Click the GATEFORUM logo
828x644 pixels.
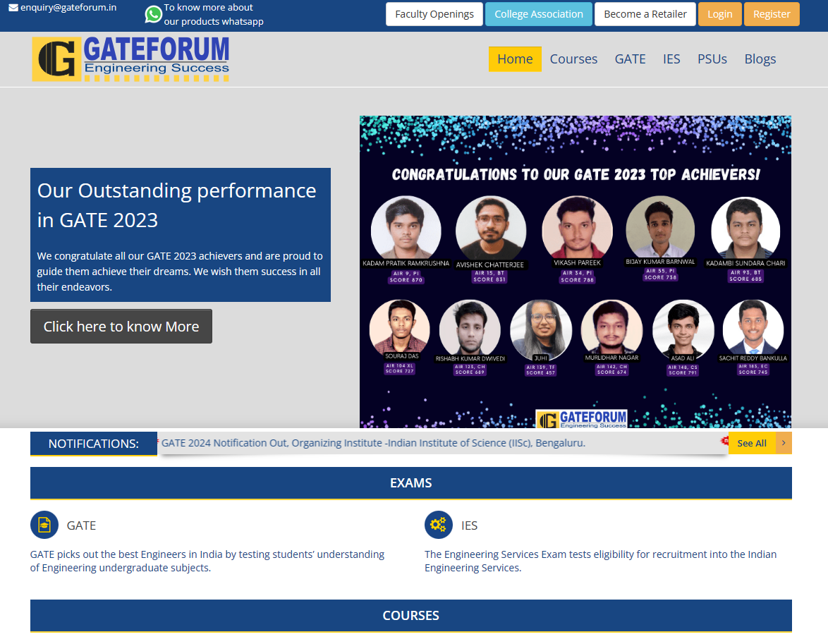tap(130, 59)
